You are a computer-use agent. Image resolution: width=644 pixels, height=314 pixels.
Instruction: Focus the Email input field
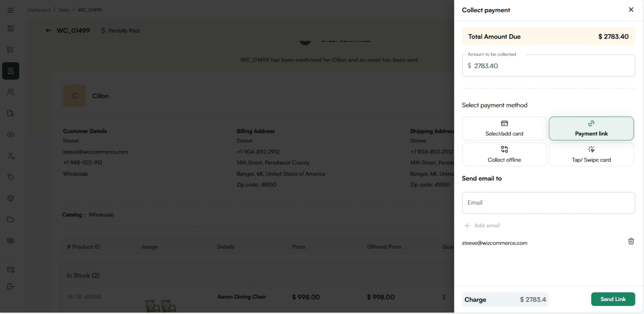pos(548,203)
